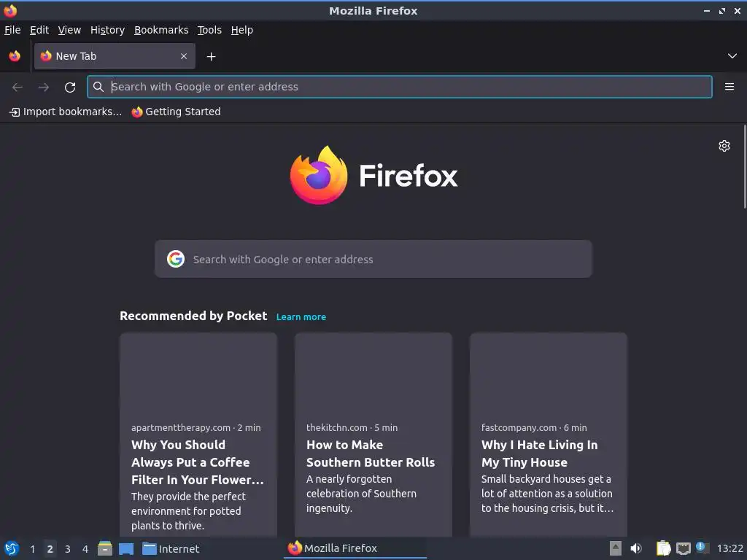The height and width of the screenshot is (560, 747).
Task: Open the Tools menu
Action: pyautogui.click(x=209, y=30)
